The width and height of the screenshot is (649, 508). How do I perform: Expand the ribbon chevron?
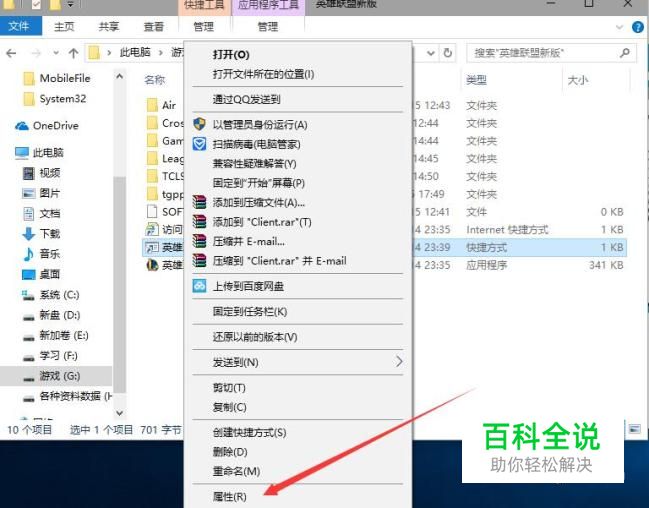click(620, 27)
